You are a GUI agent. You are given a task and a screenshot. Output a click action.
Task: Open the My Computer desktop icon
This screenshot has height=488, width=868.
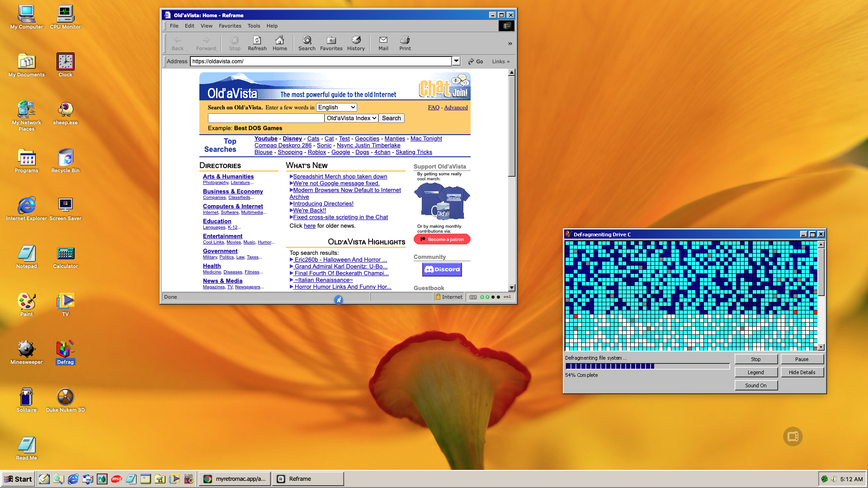pyautogui.click(x=26, y=17)
